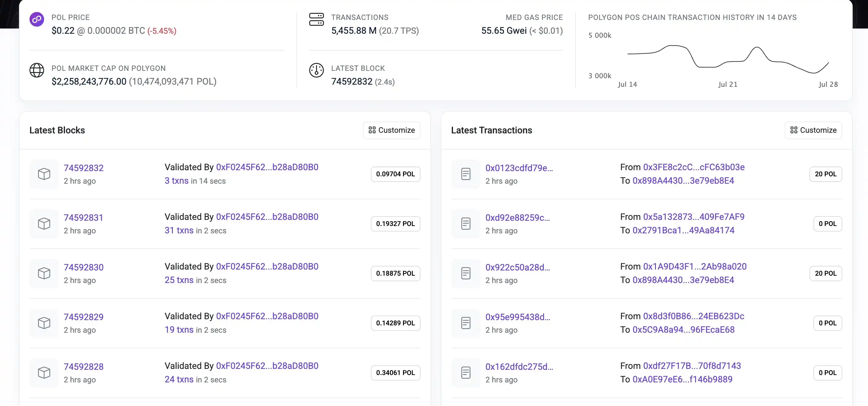The image size is (868, 406).
Task: Click the $0.22 POL price value
Action: 63,31
